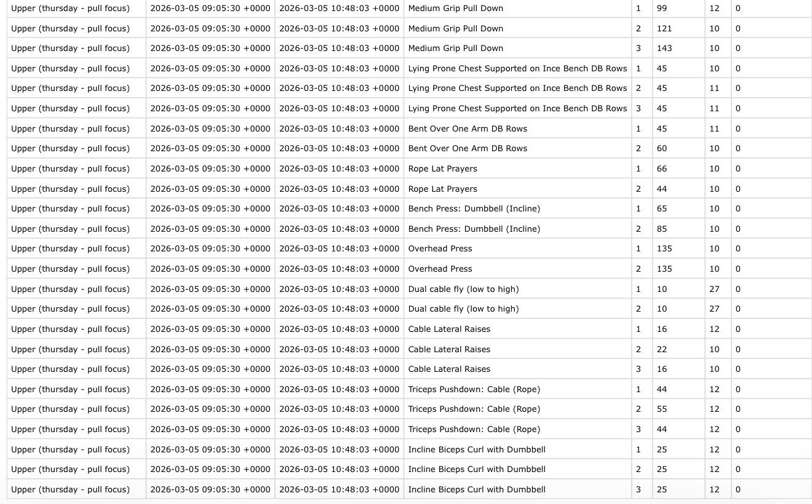
Task: Click the zero value in the last column
Action: tap(738, 8)
